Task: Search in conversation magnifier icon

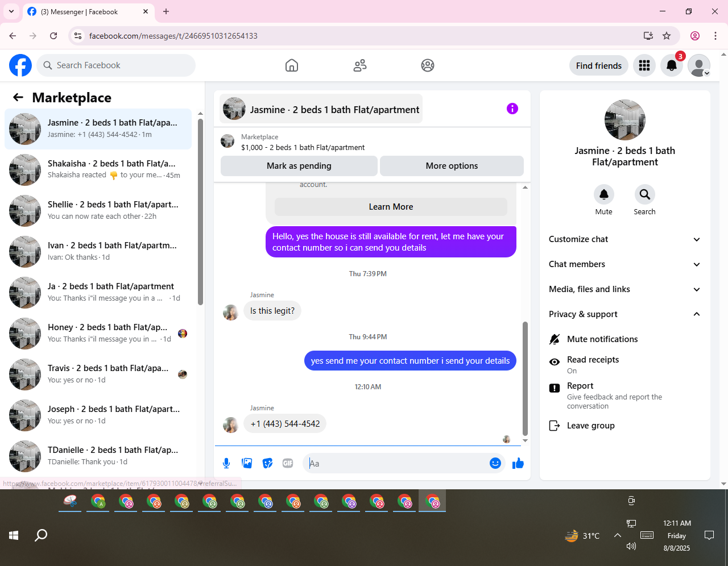Action: (645, 194)
